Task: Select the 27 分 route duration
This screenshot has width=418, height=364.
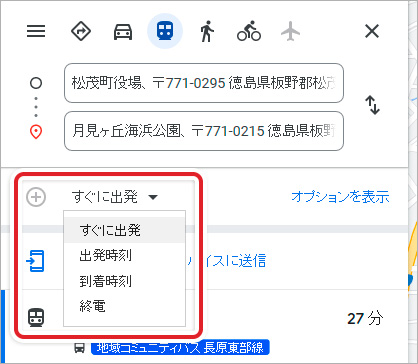Action: [365, 318]
